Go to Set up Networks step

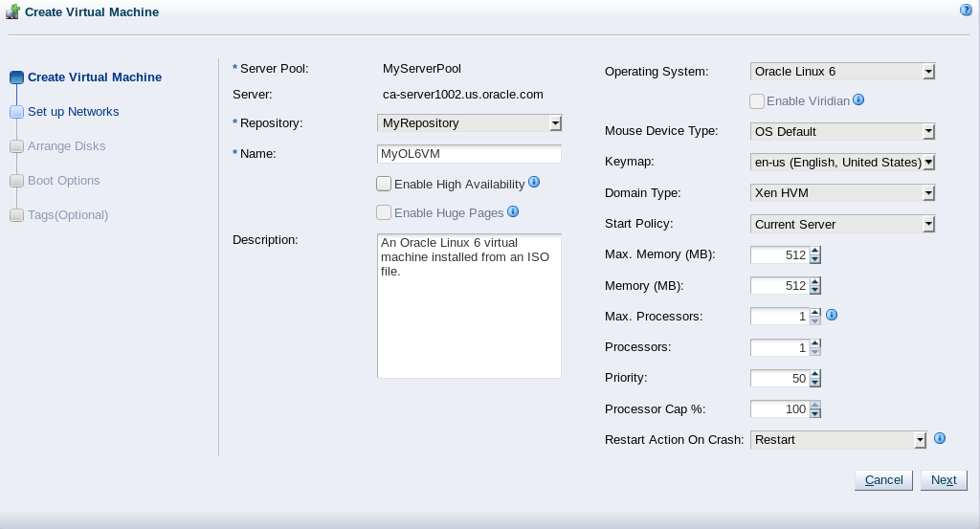tap(73, 112)
